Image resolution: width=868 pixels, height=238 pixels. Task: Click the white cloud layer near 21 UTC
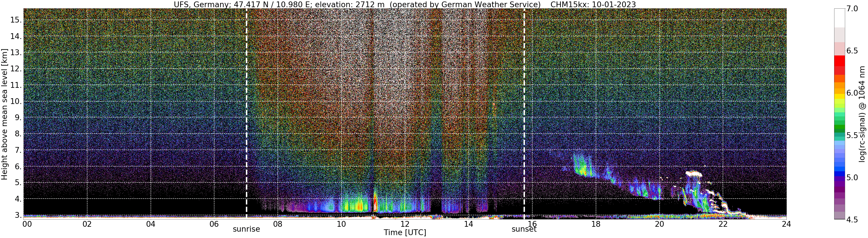[x=694, y=174]
